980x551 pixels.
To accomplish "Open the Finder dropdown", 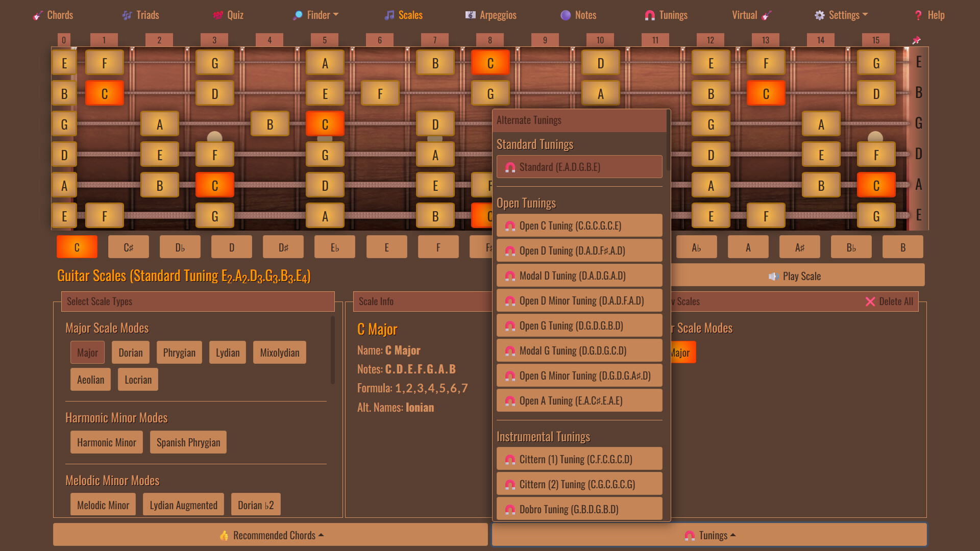I will [x=315, y=15].
